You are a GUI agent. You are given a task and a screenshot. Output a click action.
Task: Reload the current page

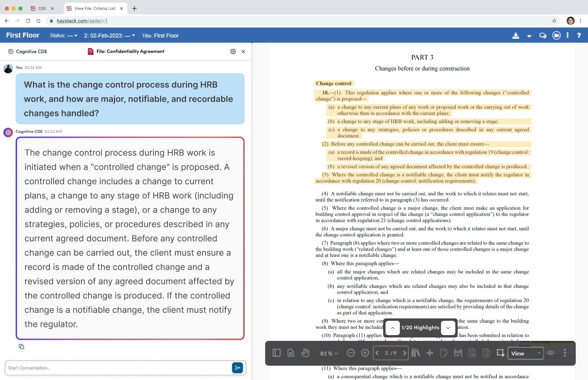pos(28,21)
